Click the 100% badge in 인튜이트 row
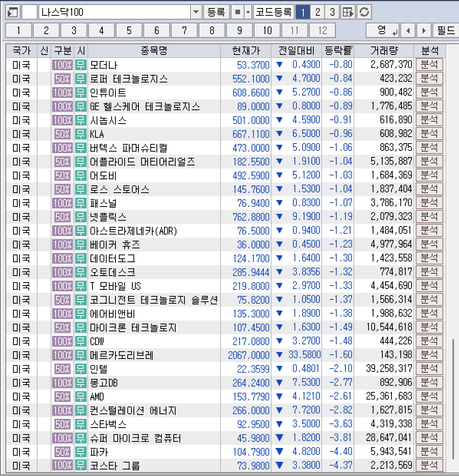Viewport: 459px width, 476px height. (x=62, y=93)
